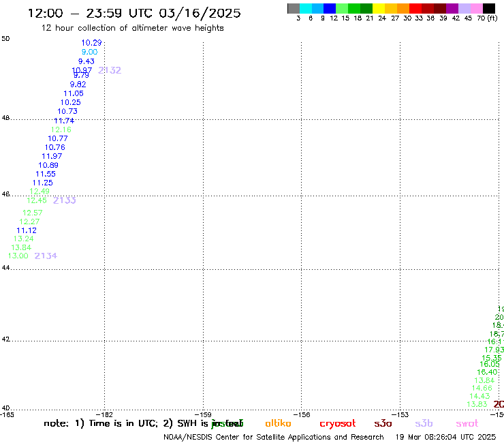
Task: Select the plot title time range text
Action: (x=134, y=14)
